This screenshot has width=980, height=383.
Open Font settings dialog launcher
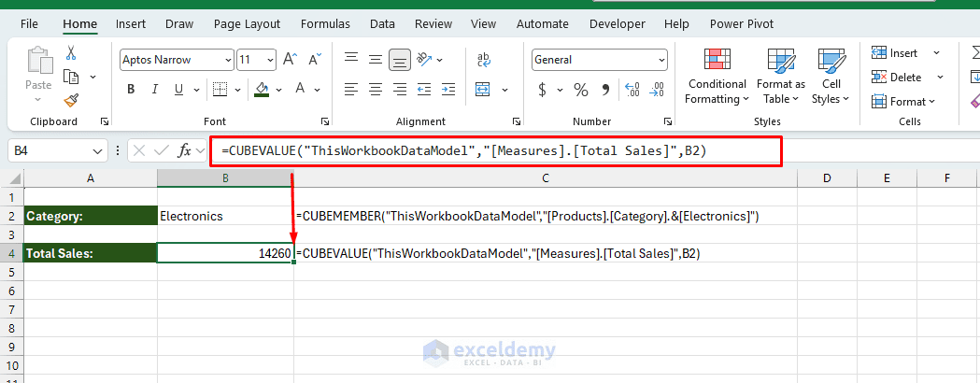[x=325, y=121]
